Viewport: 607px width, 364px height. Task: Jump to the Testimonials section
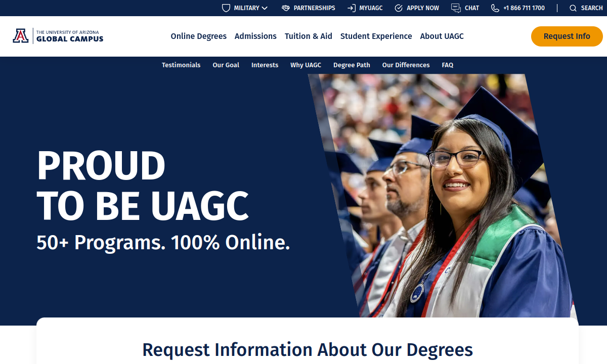click(x=181, y=65)
